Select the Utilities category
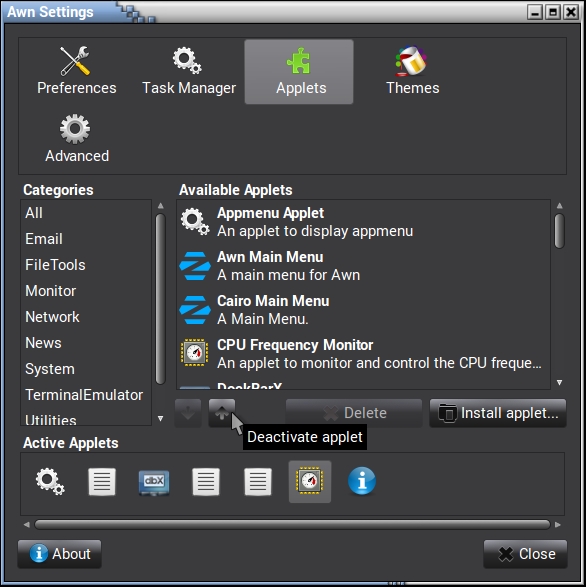The height and width of the screenshot is (587, 586). tap(86, 418)
